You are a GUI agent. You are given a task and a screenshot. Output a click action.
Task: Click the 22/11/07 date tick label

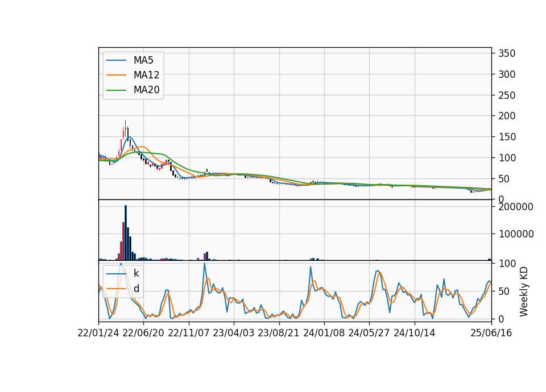click(x=188, y=333)
